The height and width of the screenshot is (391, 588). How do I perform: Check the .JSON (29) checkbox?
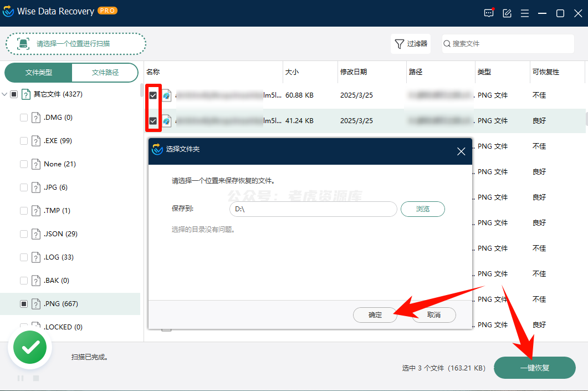pyautogui.click(x=24, y=234)
